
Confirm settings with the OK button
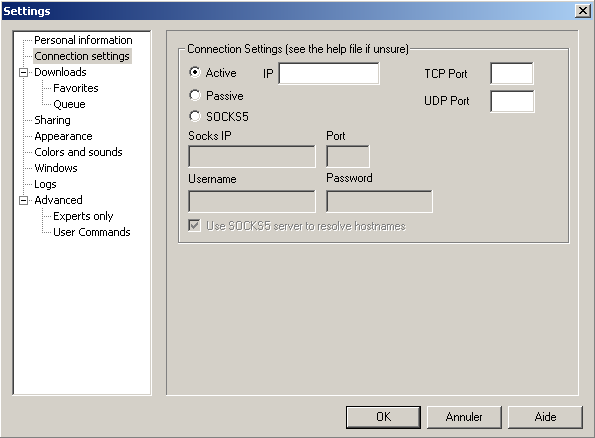point(383,417)
